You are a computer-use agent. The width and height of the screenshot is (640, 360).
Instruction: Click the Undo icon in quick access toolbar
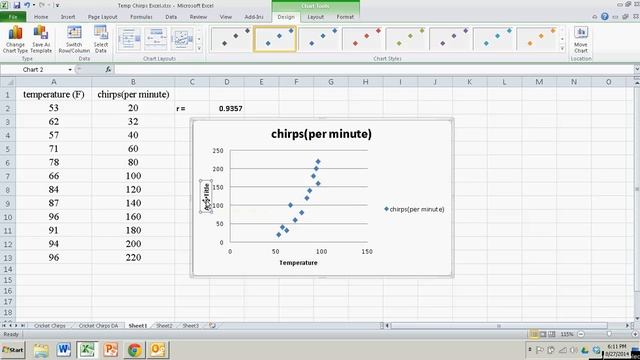tap(27, 5)
